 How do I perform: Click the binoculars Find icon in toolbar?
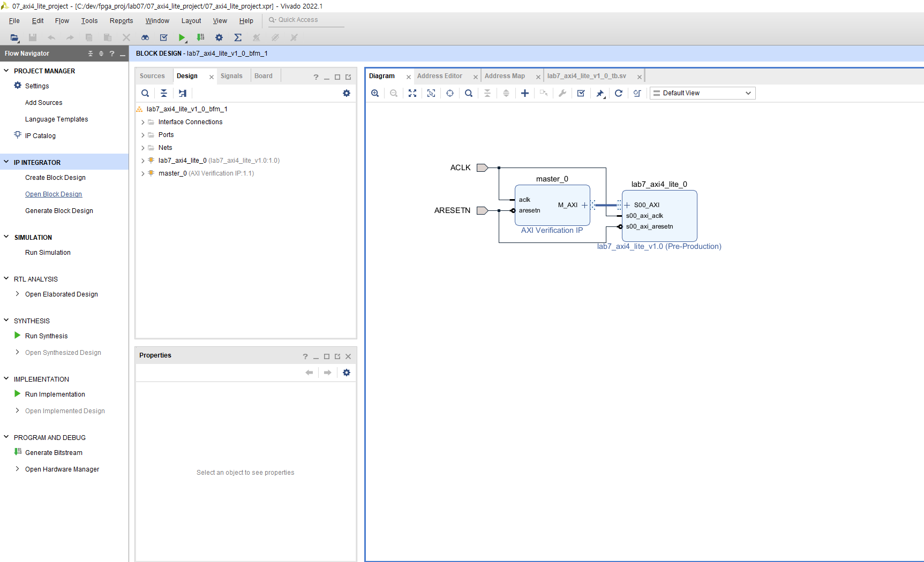(145, 37)
